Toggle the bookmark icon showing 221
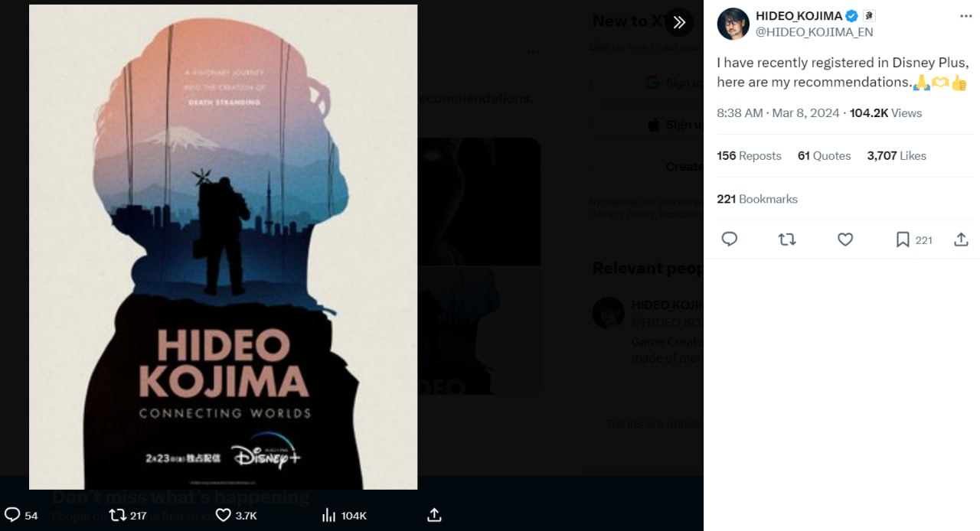Screen dimensions: 980x531 [x=903, y=239]
